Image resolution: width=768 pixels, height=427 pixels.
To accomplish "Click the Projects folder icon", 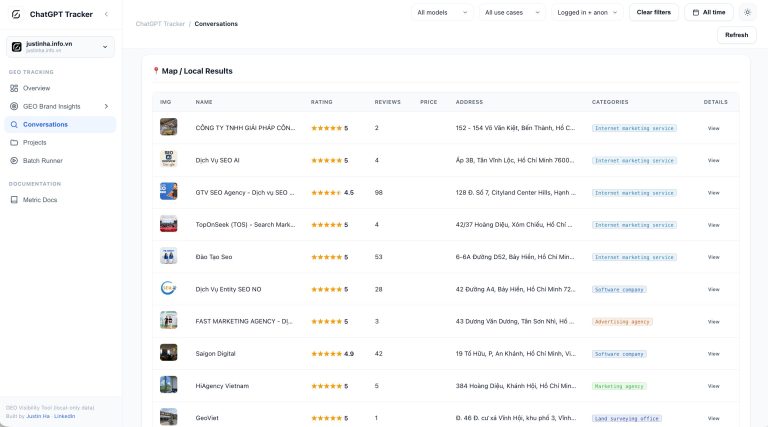I will [14, 142].
